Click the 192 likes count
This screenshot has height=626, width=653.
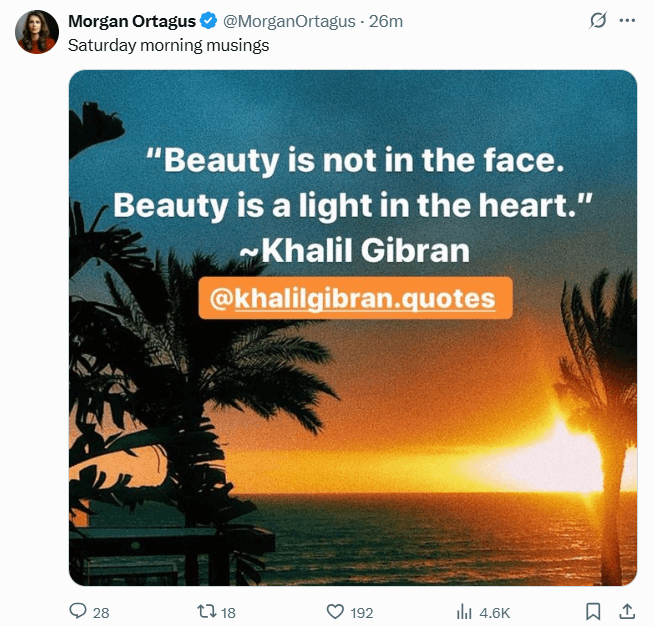(361, 613)
